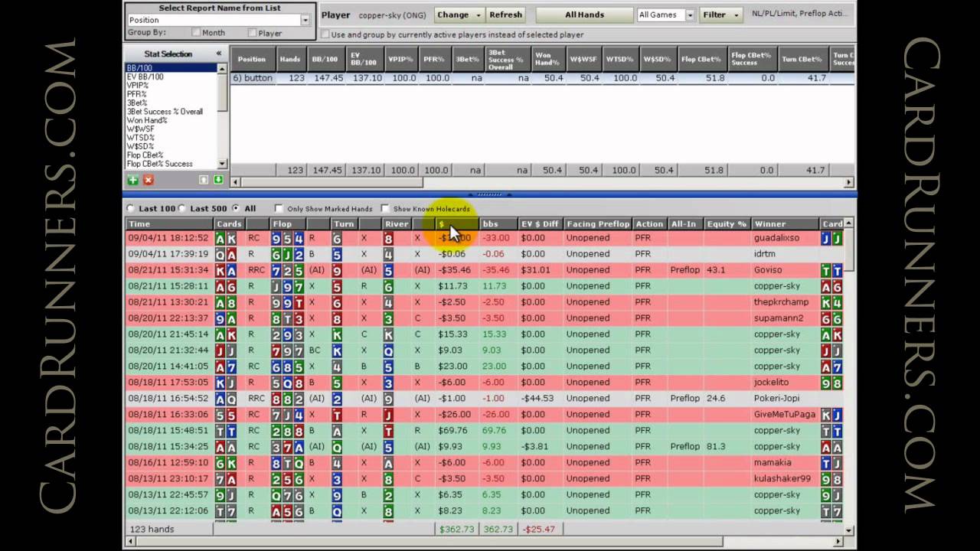Screen dimensions: 980x551
Task: Click report table horizontal scrollbar right arrow
Action: point(849,182)
